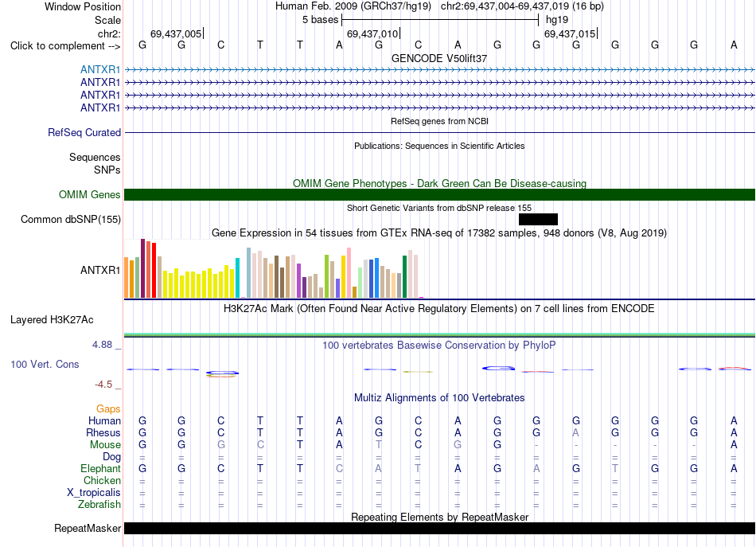Click the 4.88 PhyloP upper limit value
This screenshot has width=756, height=547.
point(102,345)
